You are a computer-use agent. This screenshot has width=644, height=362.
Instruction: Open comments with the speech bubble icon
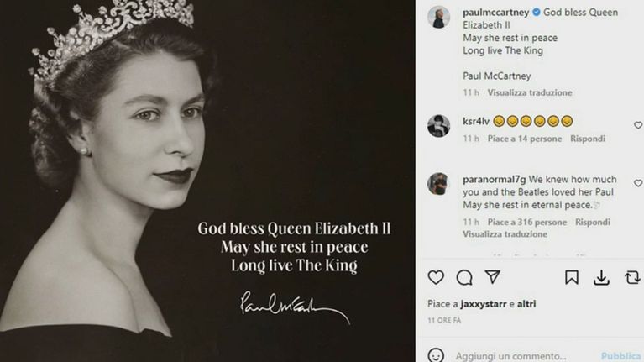(464, 277)
